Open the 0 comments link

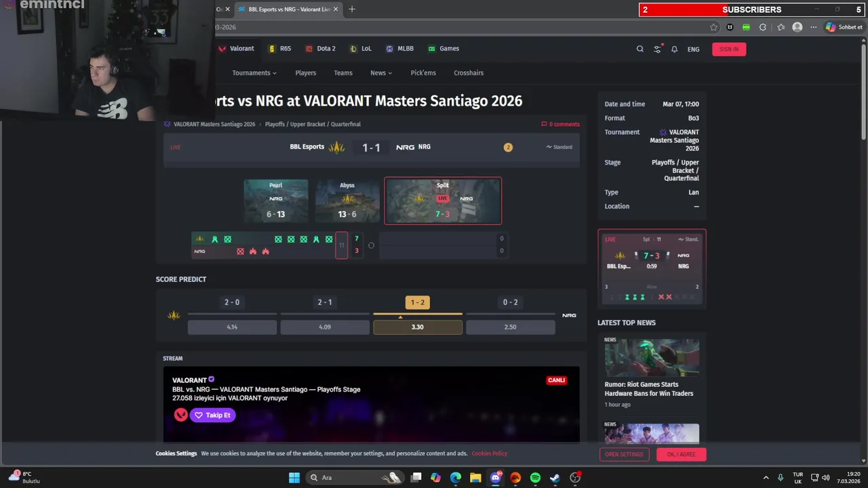(560, 124)
